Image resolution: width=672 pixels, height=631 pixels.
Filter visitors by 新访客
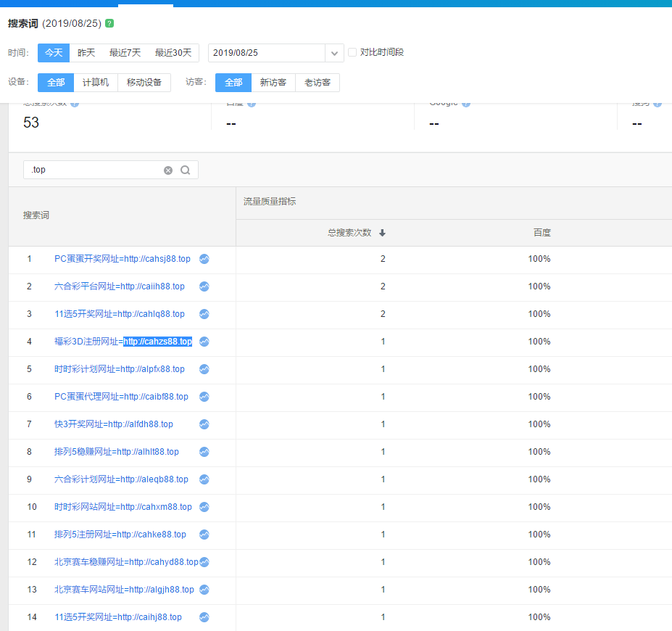tap(273, 82)
